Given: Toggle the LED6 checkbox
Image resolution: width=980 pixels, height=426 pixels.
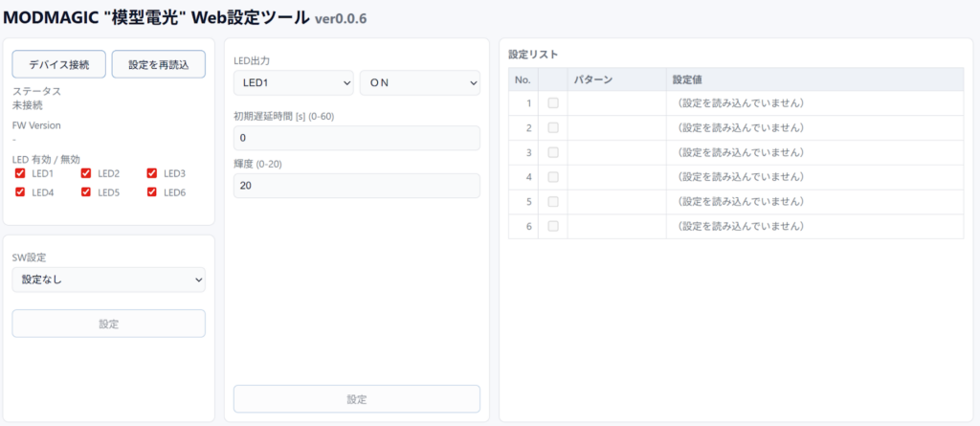Looking at the screenshot, I should (x=152, y=192).
